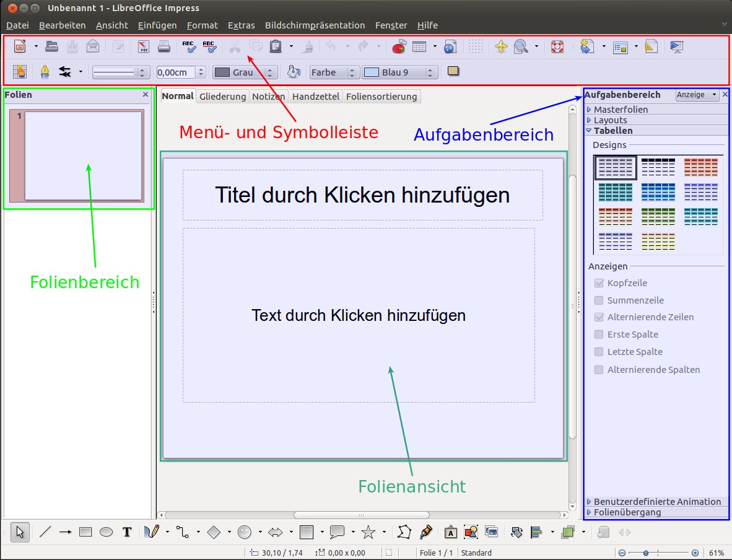
Task: Enable the Summenzeile checkbox
Action: click(x=599, y=300)
